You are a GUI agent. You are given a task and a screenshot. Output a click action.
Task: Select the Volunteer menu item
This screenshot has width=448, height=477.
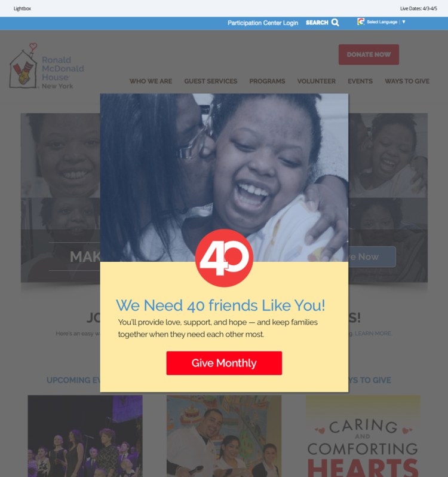click(317, 81)
